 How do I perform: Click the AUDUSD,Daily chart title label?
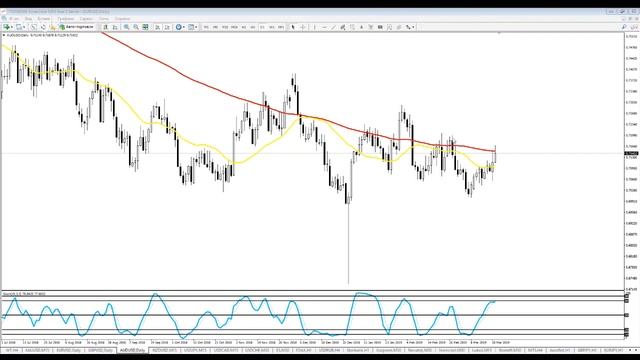point(19,36)
